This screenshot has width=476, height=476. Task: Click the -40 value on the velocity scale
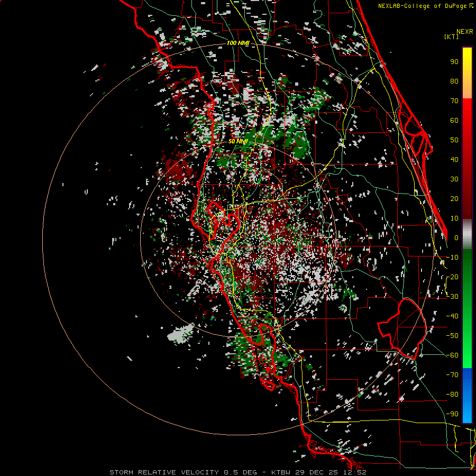coord(452,316)
